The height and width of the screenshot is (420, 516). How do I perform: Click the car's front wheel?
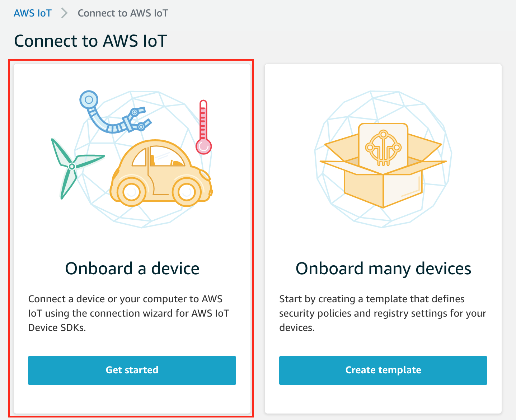coord(187,192)
